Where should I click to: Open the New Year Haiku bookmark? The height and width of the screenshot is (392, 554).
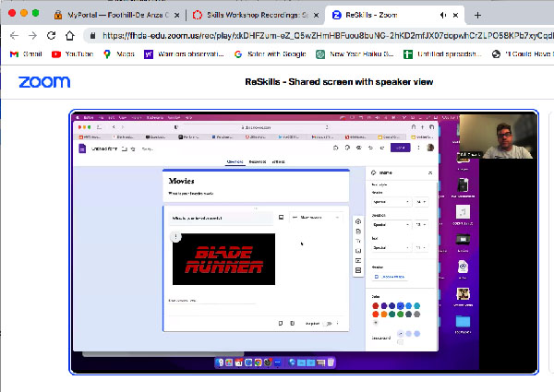(355, 54)
